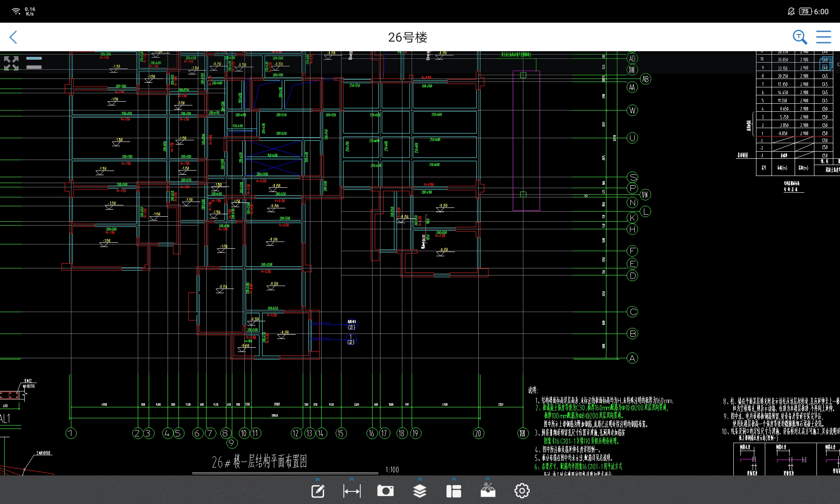Select grid axis bubble 12 at bottom

pos(296,433)
